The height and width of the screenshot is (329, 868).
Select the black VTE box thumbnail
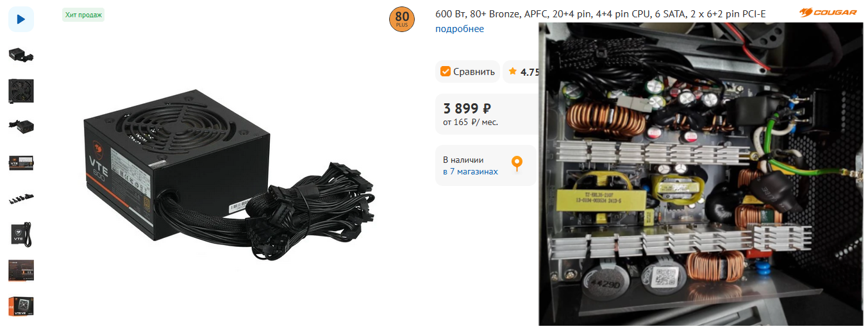pos(21,235)
